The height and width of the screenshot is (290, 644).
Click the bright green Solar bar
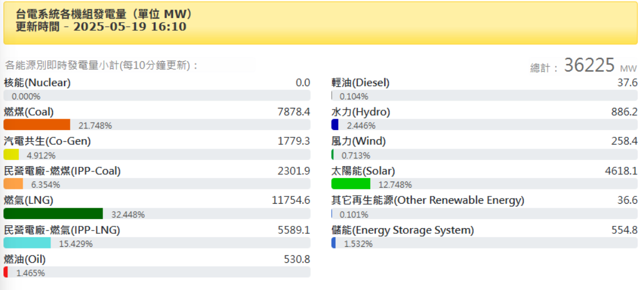350,184
